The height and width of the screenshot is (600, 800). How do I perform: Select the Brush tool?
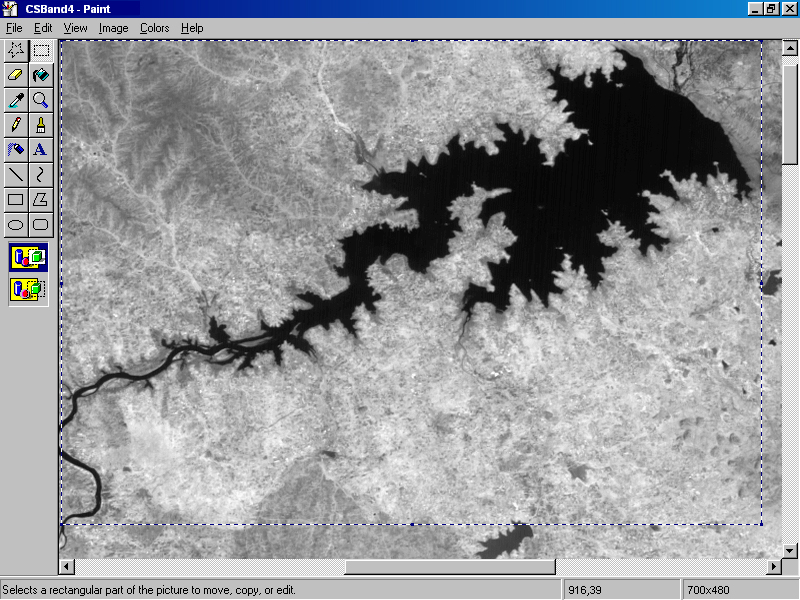(x=41, y=125)
